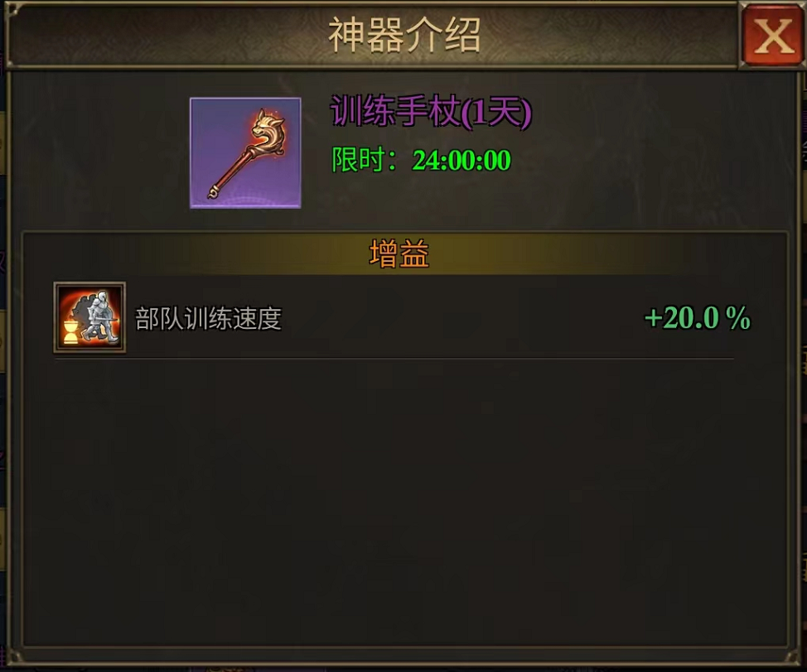Tap the staff's curled bottom tip

pos(214,192)
